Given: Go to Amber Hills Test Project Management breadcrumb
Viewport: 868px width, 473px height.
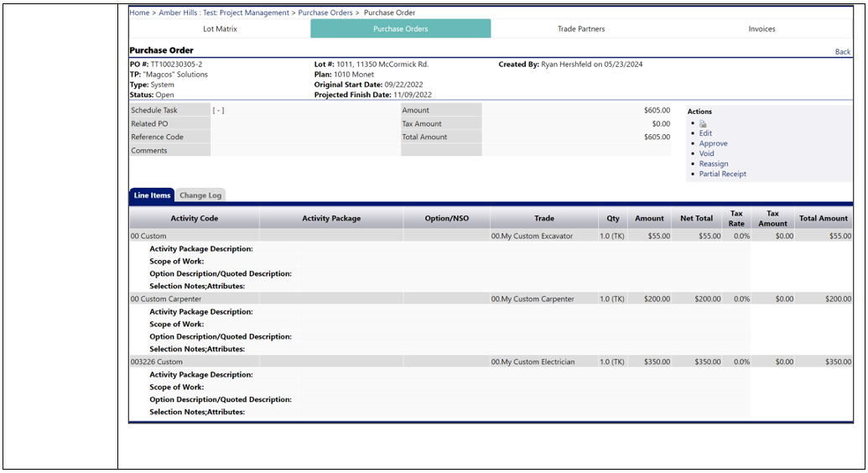Looking at the screenshot, I should [x=224, y=13].
